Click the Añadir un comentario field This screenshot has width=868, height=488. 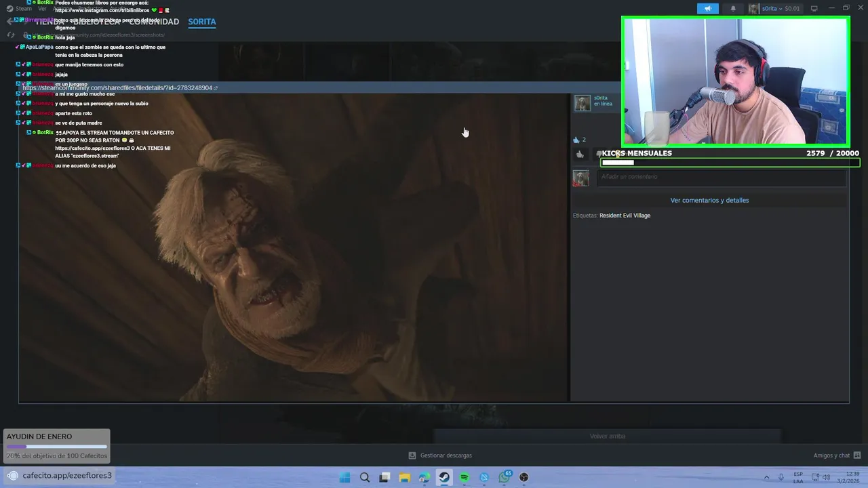click(723, 177)
